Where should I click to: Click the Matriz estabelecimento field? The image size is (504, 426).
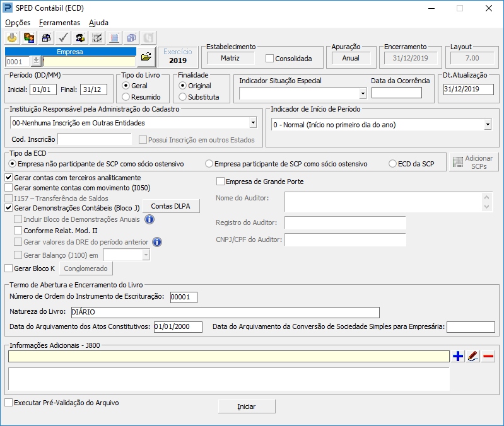point(230,59)
